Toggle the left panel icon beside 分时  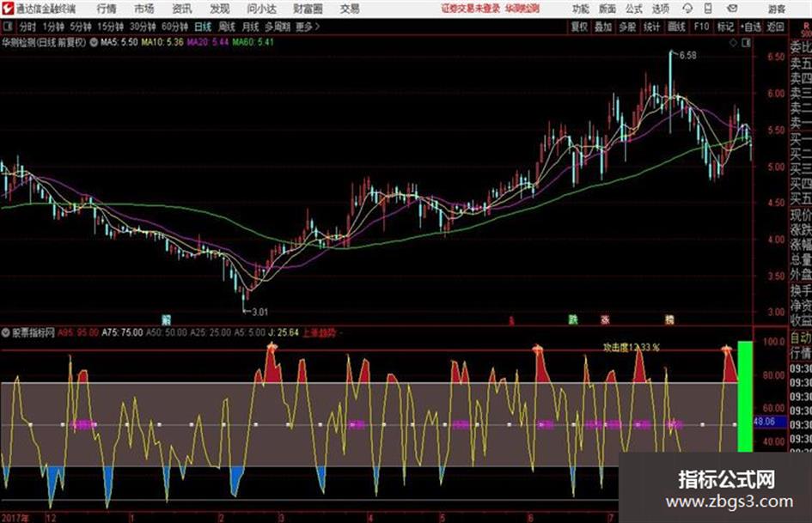point(8,27)
